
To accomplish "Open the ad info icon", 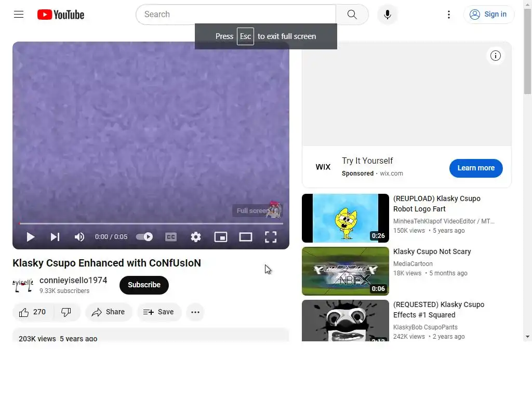I will [x=495, y=56].
